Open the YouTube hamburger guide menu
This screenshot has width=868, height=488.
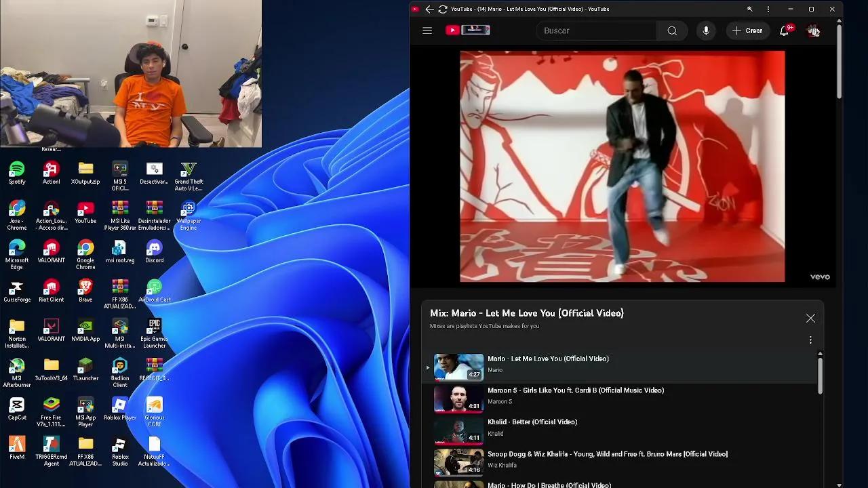tap(427, 30)
